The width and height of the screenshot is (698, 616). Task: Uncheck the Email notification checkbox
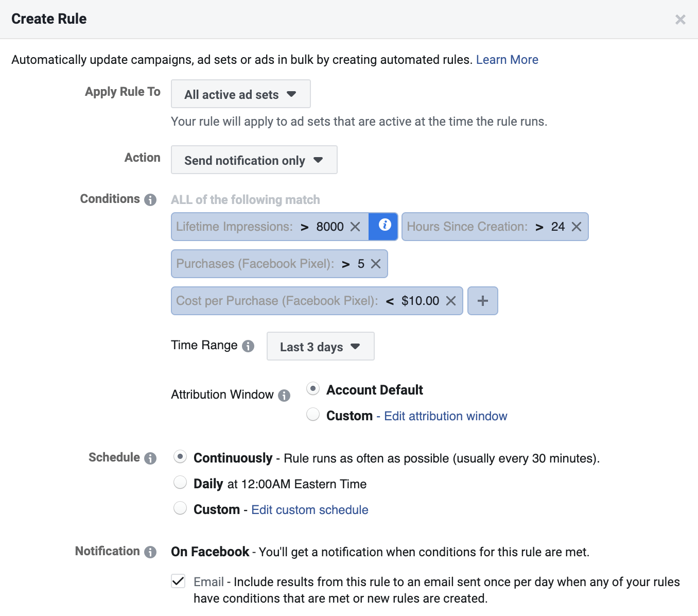pos(178,581)
